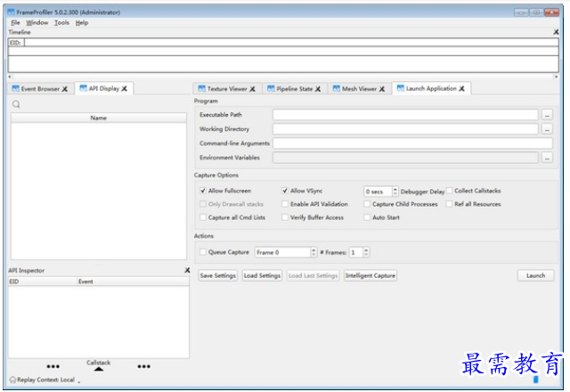Click the search magnifier icon in API Display
The height and width of the screenshot is (392, 570).
coord(16,104)
